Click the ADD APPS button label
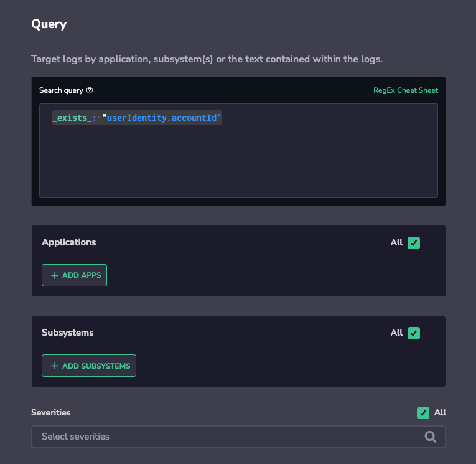This screenshot has width=476, height=464. [82, 275]
